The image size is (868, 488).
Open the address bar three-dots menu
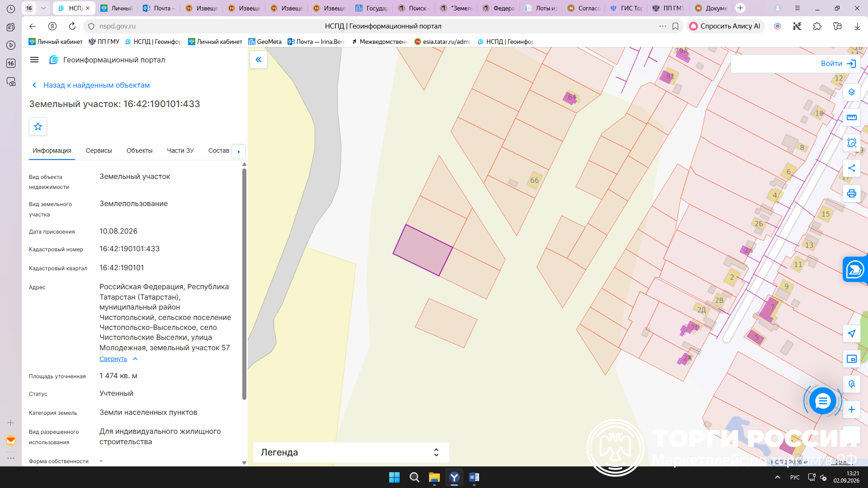pos(663,26)
